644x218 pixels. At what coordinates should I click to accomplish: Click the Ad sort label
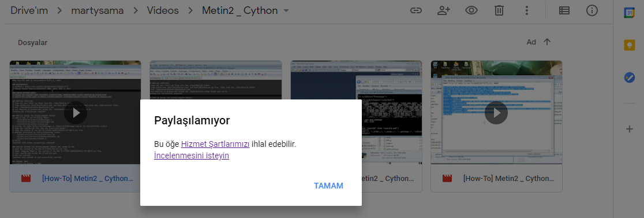click(x=531, y=42)
